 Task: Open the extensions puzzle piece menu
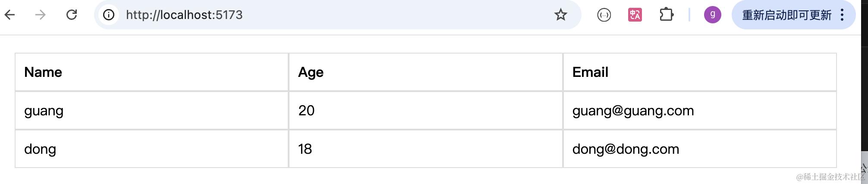click(x=666, y=15)
